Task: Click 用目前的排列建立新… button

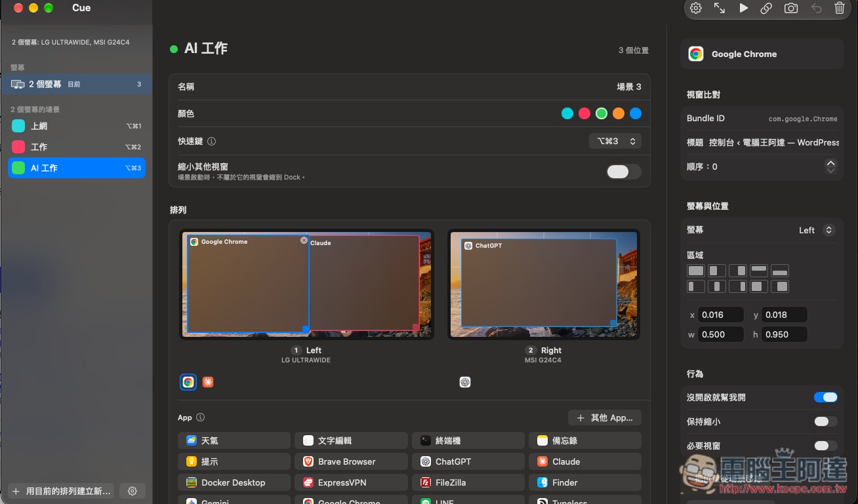Action: (x=62, y=491)
